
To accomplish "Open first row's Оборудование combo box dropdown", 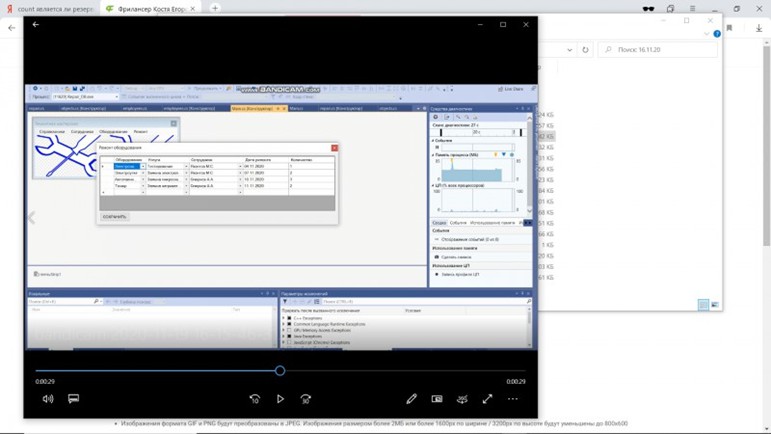I will (143, 167).
